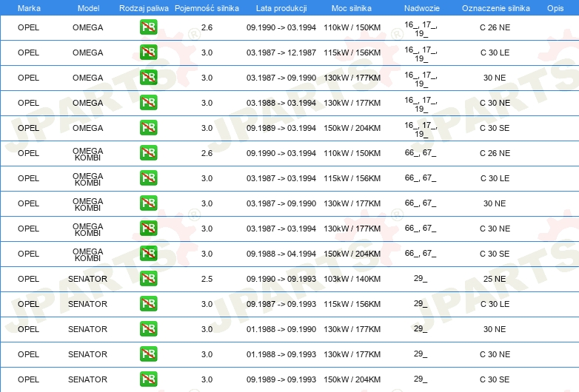
Task: Click the fuel icon in the OMEGA 03.1987 -> 12.1987 row
Action: pyautogui.click(x=148, y=53)
